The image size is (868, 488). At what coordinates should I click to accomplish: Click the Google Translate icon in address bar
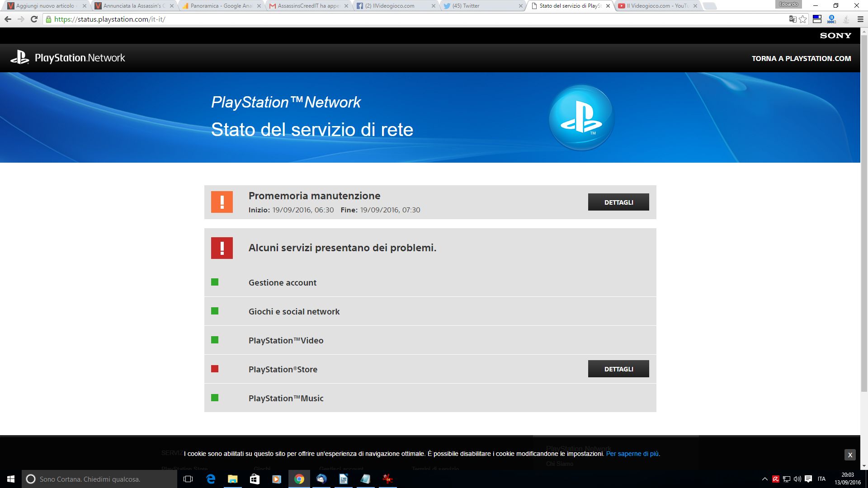pos(793,19)
